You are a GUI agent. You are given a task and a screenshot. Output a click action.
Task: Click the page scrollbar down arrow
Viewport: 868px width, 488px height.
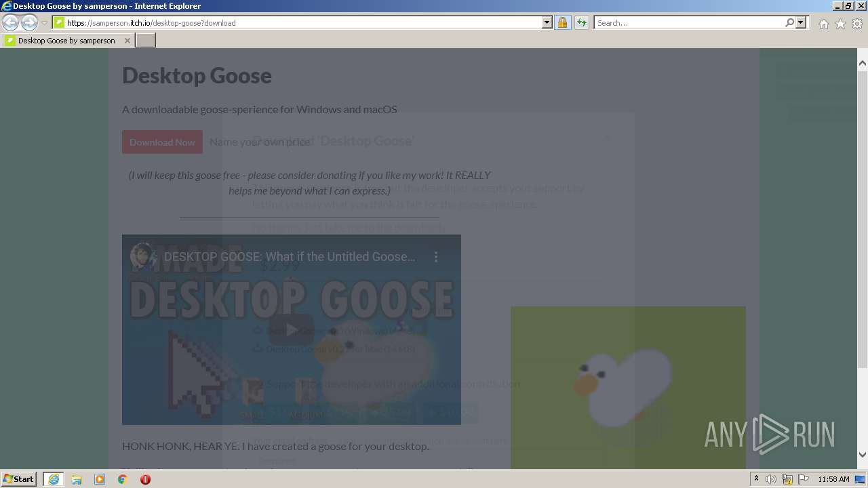pos(862,455)
